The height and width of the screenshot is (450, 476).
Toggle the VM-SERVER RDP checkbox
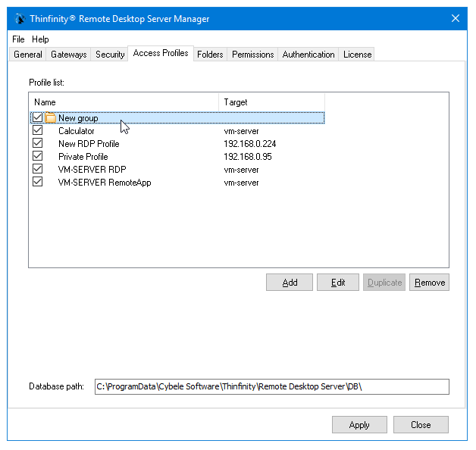click(37, 169)
